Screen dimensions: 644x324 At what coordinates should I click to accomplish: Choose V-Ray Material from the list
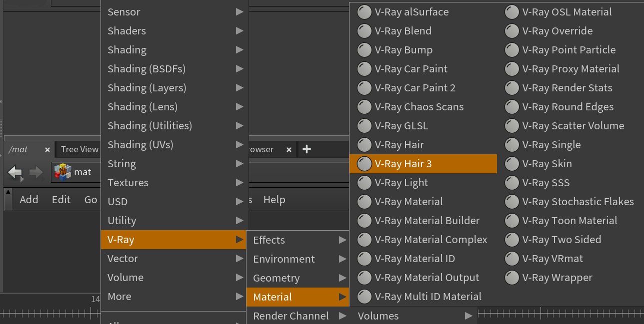tap(423, 202)
